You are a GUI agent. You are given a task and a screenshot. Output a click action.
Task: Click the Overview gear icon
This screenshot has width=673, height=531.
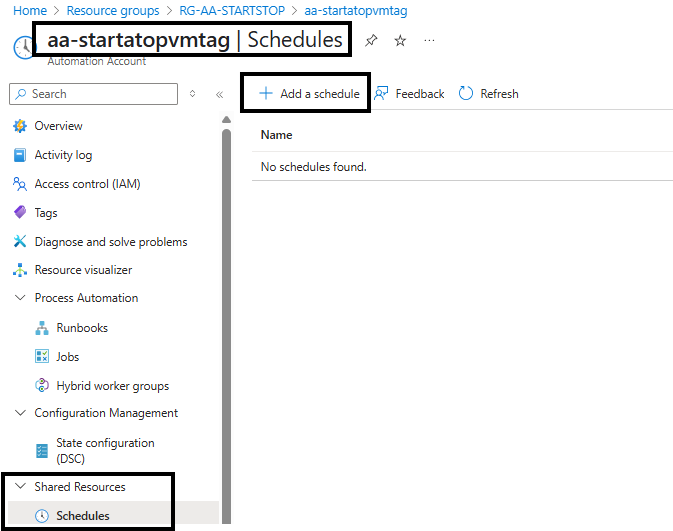click(19, 126)
